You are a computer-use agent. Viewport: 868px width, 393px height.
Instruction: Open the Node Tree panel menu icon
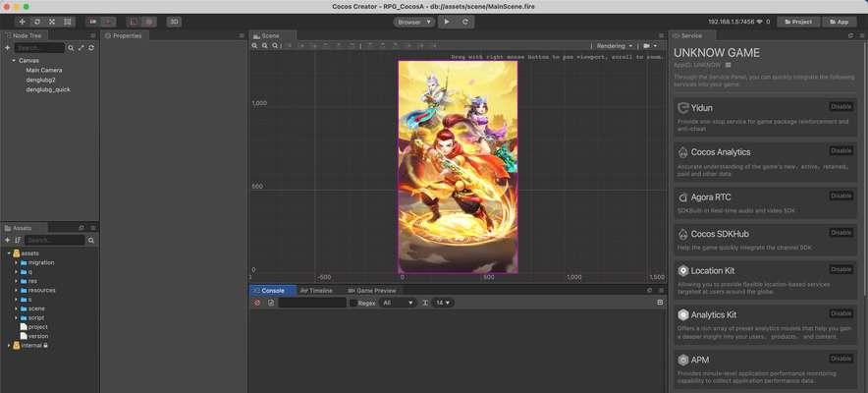point(93,35)
